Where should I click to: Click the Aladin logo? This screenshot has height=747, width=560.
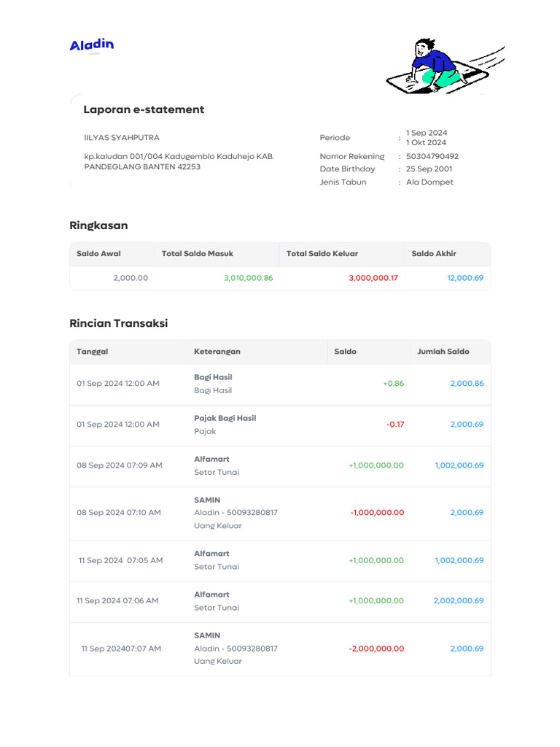tap(92, 45)
